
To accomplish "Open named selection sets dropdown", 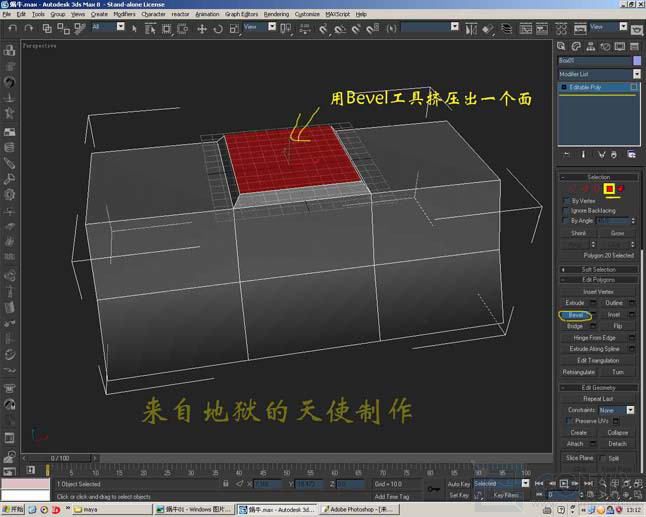I will (455, 27).
